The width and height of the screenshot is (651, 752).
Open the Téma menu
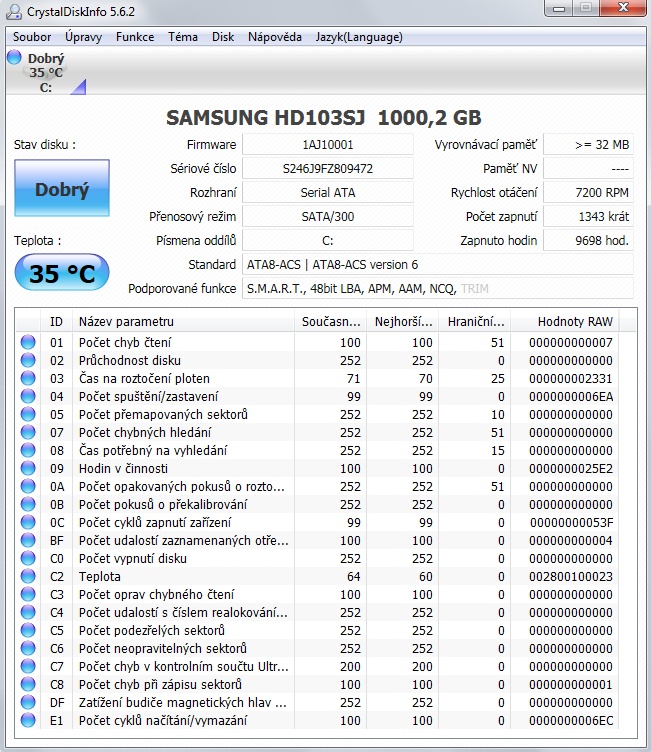pos(183,37)
